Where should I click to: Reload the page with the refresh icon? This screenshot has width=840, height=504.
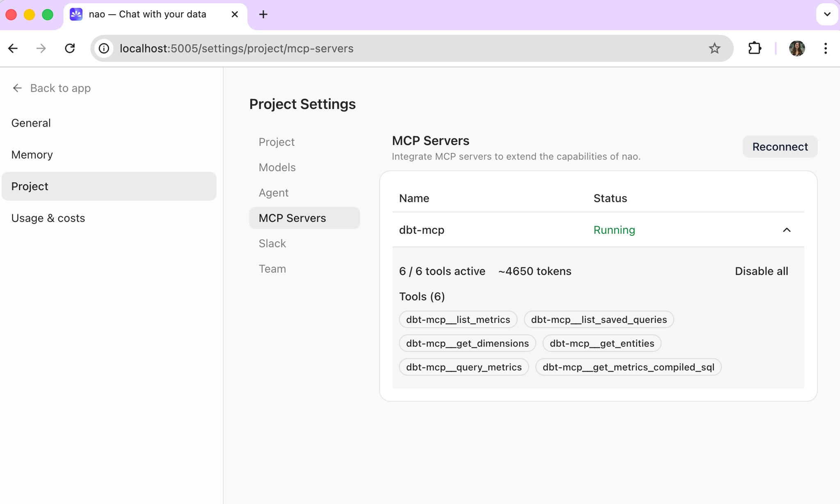(70, 48)
